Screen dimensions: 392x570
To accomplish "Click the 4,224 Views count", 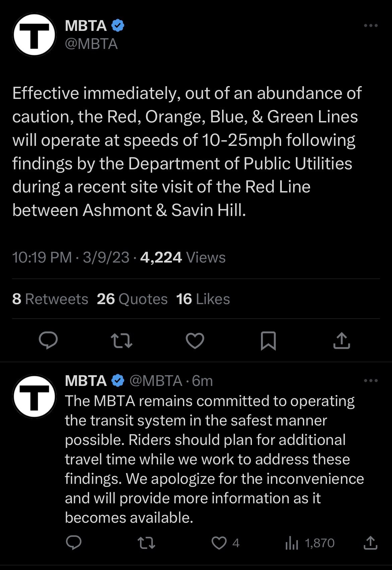I will tap(183, 258).
